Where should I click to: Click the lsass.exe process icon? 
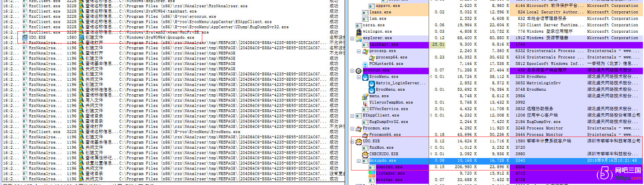coord(365,12)
